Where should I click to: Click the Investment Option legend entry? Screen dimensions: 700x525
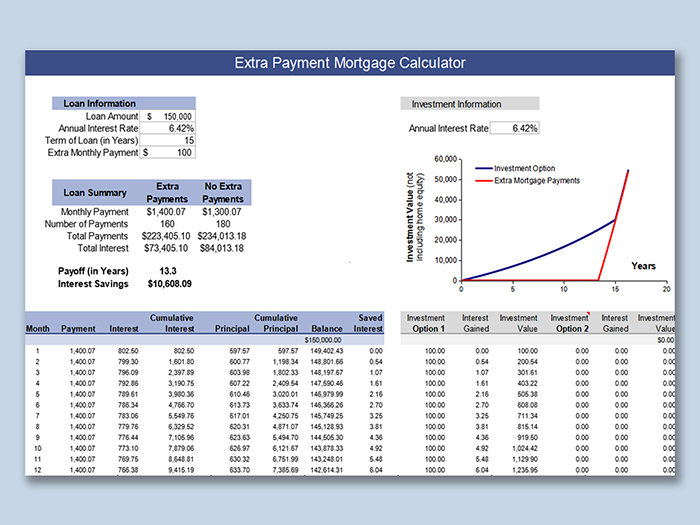(x=525, y=168)
